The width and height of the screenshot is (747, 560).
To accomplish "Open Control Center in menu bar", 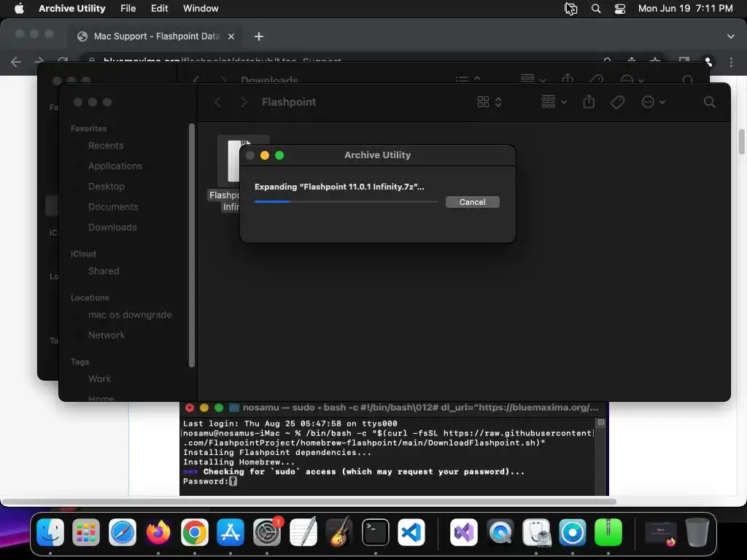I will [620, 9].
